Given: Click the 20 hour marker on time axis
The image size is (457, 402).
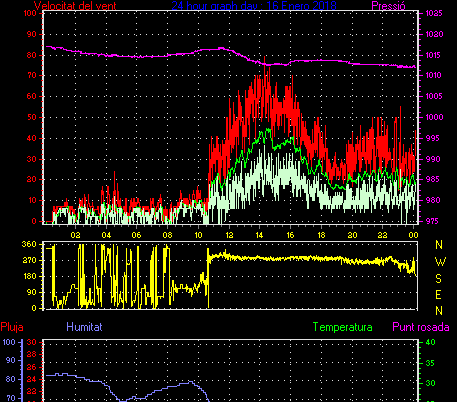Looking at the screenshot, I should [352, 235].
